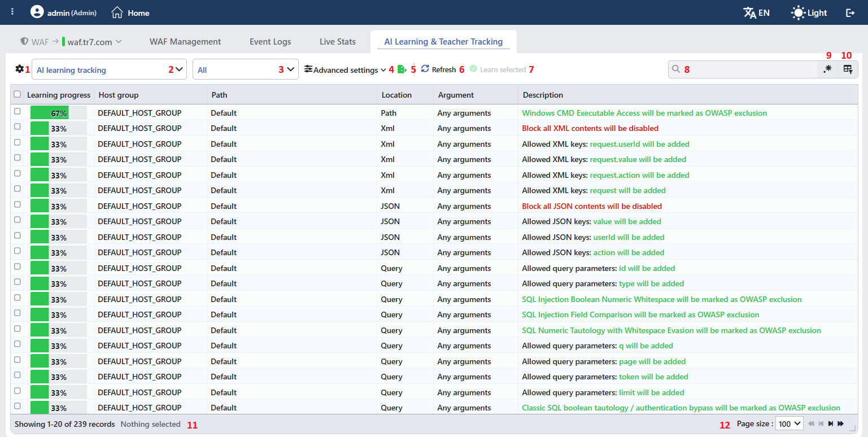Expand the Advanced settings menu
Image resolution: width=868 pixels, height=437 pixels.
pos(345,70)
